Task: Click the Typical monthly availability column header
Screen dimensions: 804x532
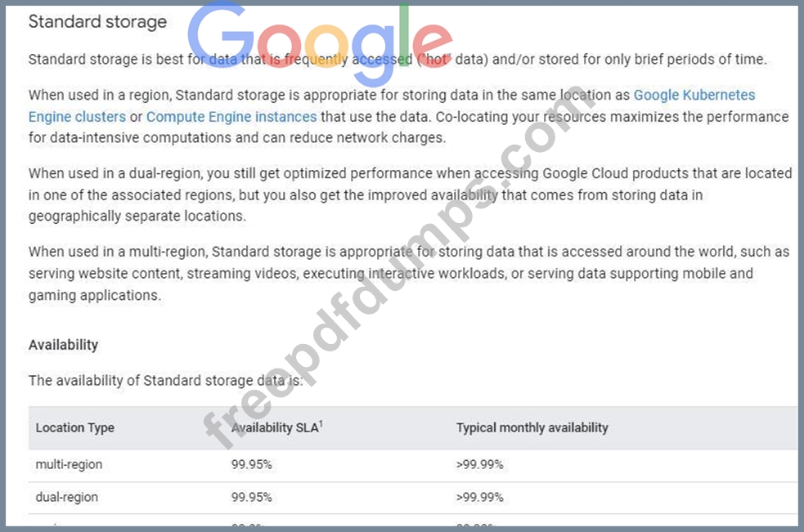Action: (532, 427)
